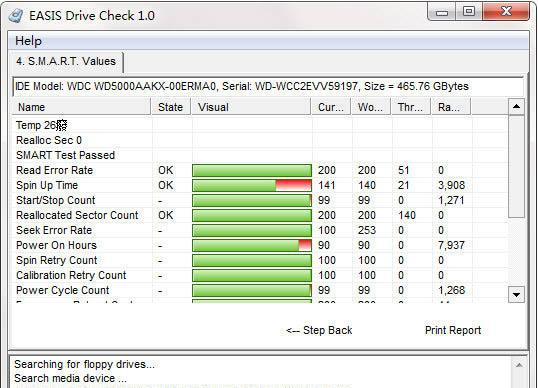This screenshot has height=388, width=538.
Task: Select the Reallocated Sector Count row
Action: coord(260,215)
